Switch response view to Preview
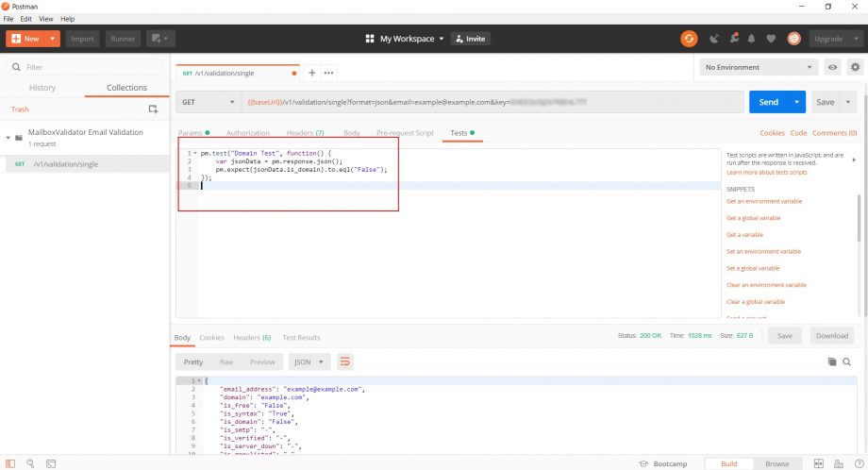Image resolution: width=868 pixels, height=470 pixels. coord(262,362)
